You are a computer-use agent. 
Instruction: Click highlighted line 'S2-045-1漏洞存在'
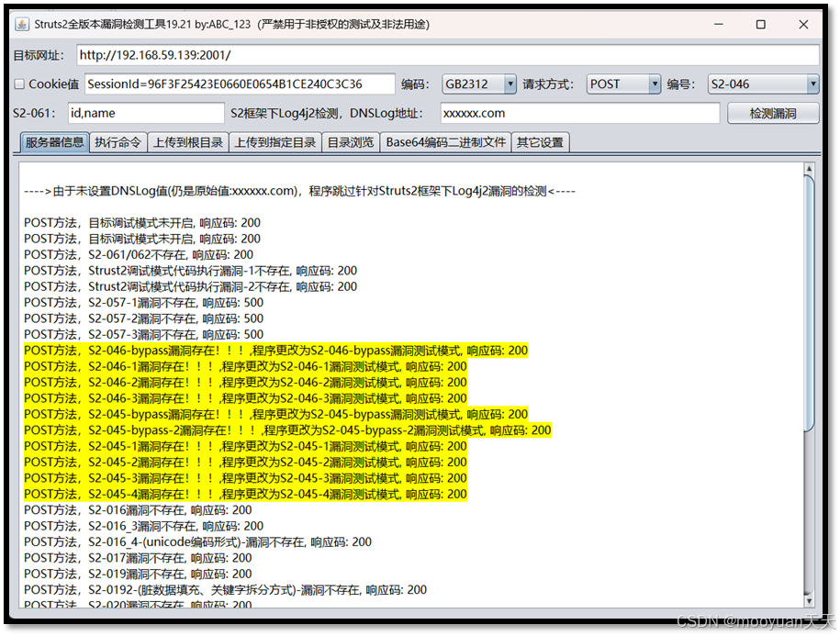click(x=245, y=446)
